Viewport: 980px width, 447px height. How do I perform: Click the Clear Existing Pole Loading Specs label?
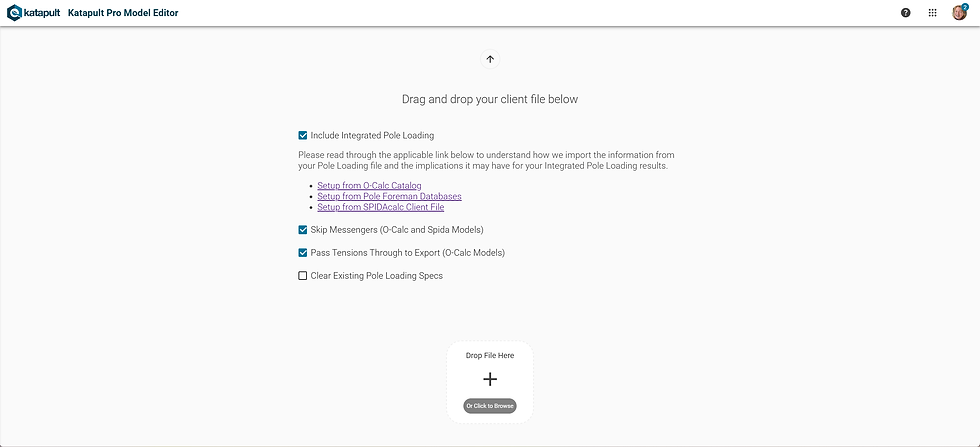(376, 276)
